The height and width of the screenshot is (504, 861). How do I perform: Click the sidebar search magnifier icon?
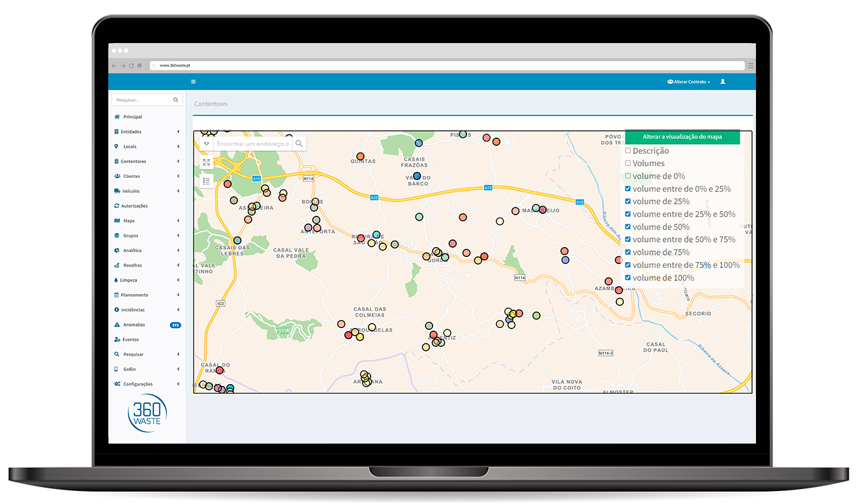pyautogui.click(x=175, y=100)
